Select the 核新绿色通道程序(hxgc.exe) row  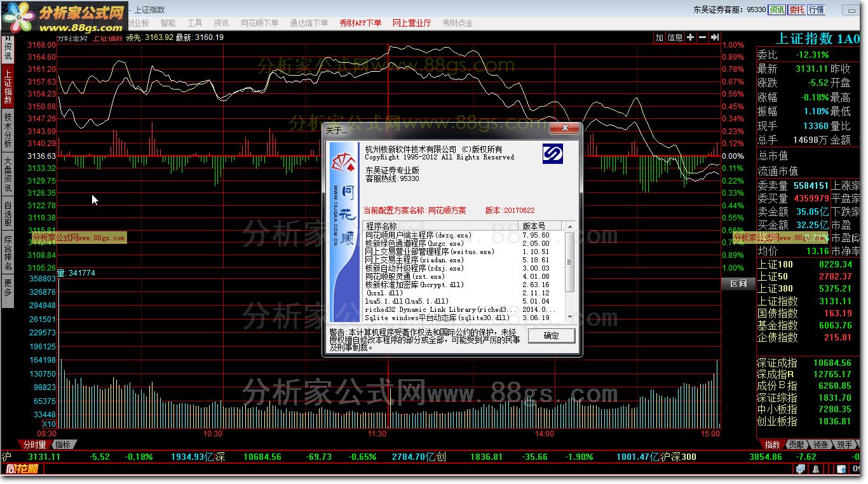463,243
